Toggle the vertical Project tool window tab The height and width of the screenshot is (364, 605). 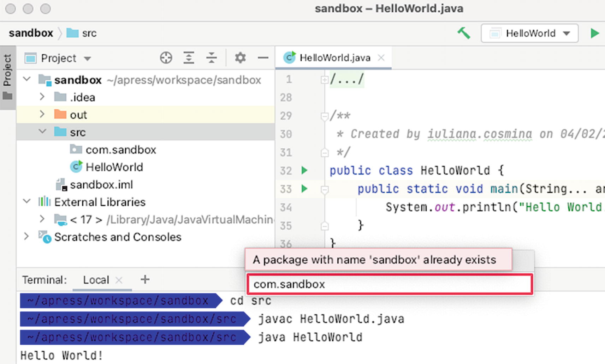(x=7, y=77)
